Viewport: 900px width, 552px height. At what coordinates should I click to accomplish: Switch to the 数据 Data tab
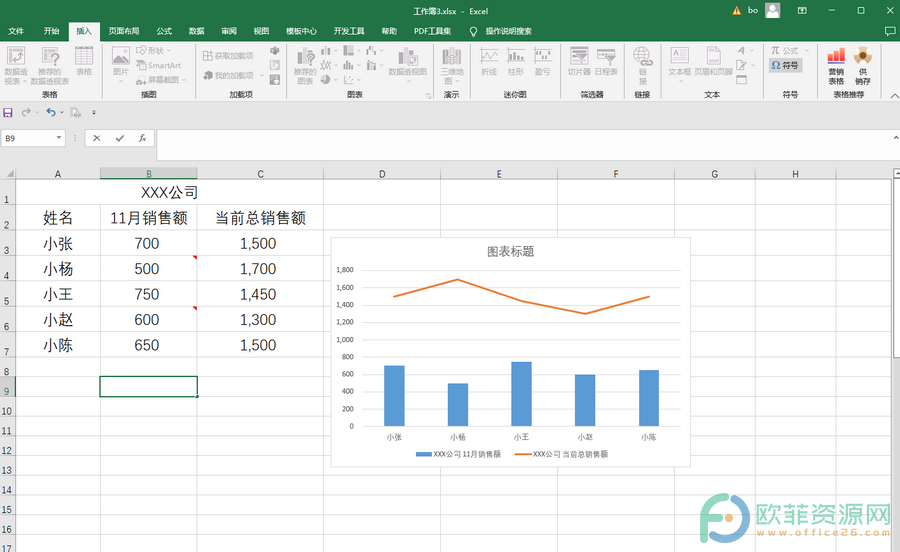(197, 31)
